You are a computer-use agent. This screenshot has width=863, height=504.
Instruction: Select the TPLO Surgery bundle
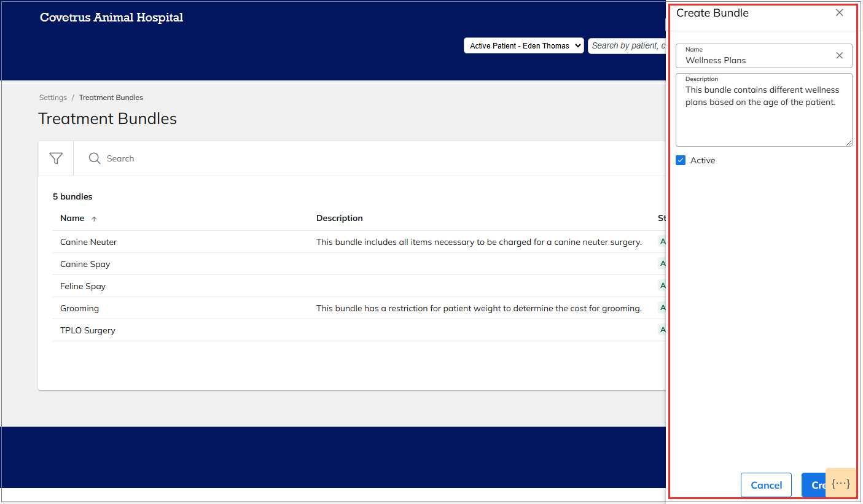pyautogui.click(x=87, y=330)
